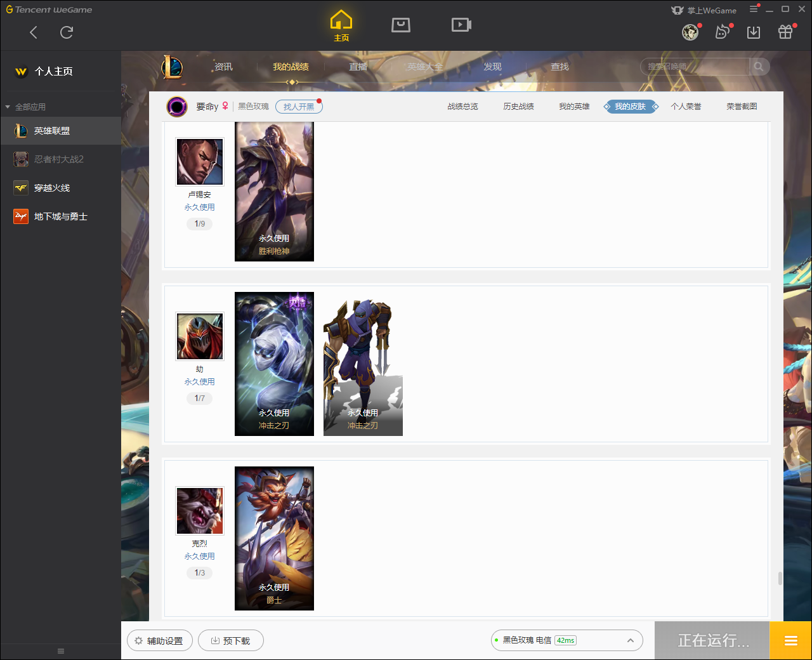Open the 我的皮肤 sub-tab
This screenshot has width=812, height=660.
coord(630,107)
